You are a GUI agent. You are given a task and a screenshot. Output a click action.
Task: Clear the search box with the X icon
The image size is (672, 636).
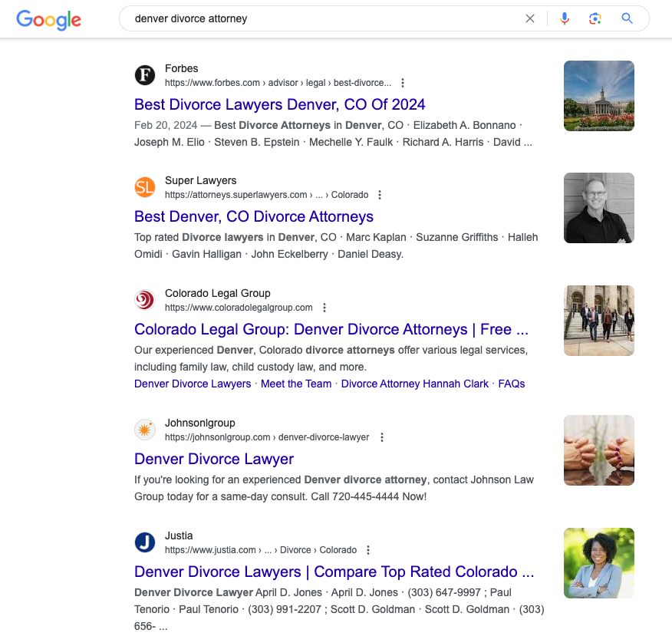click(x=530, y=18)
